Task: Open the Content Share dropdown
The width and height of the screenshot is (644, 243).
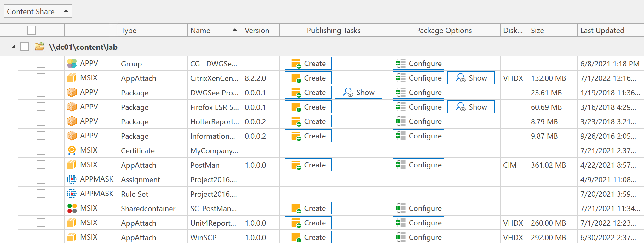Action: [x=38, y=11]
